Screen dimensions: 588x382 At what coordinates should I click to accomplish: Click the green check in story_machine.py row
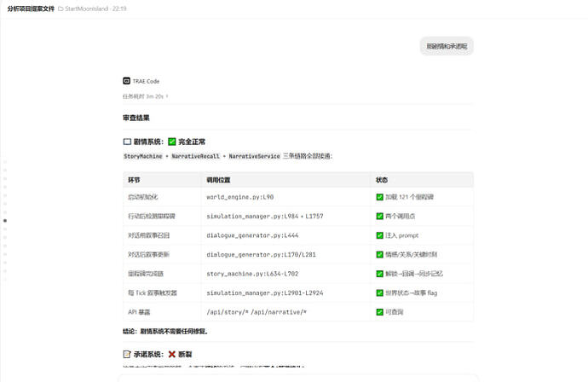[x=379, y=274]
